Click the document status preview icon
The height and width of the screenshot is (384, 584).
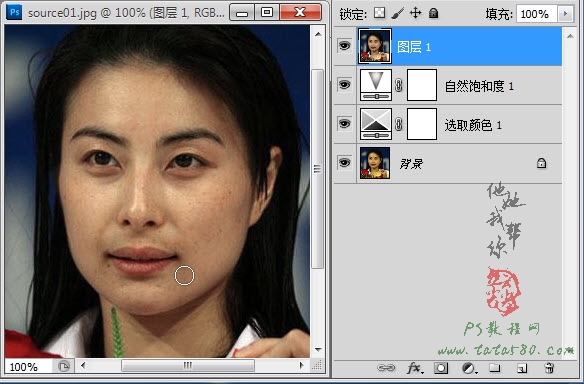pos(64,366)
